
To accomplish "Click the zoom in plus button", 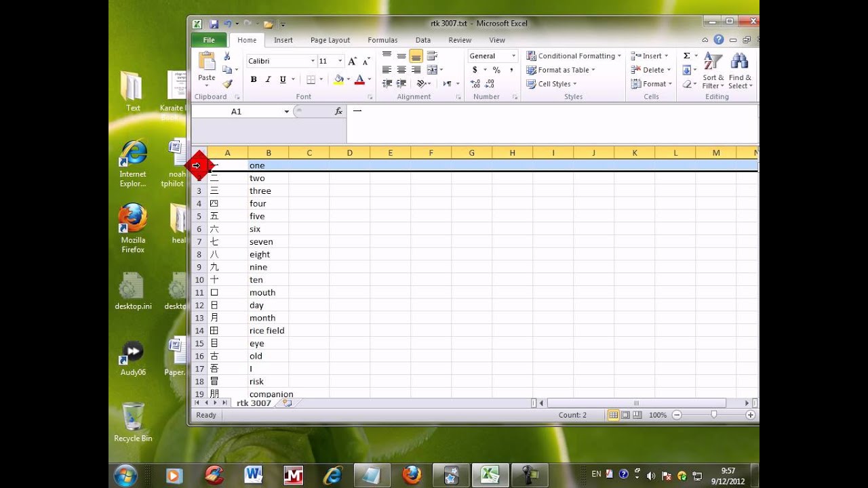I will coord(750,415).
